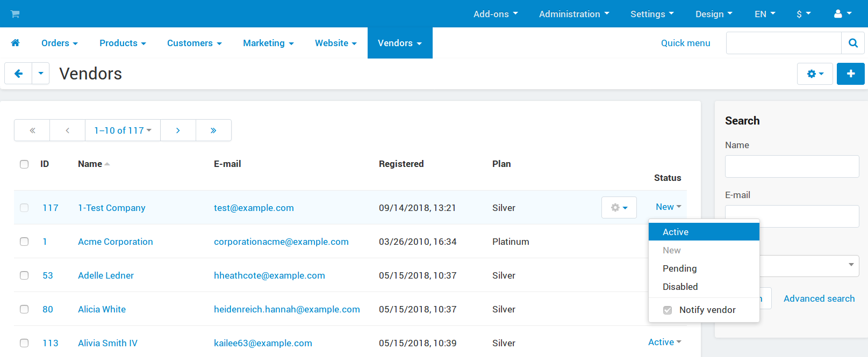Toggle the Notify vendor checkbox

(x=668, y=310)
